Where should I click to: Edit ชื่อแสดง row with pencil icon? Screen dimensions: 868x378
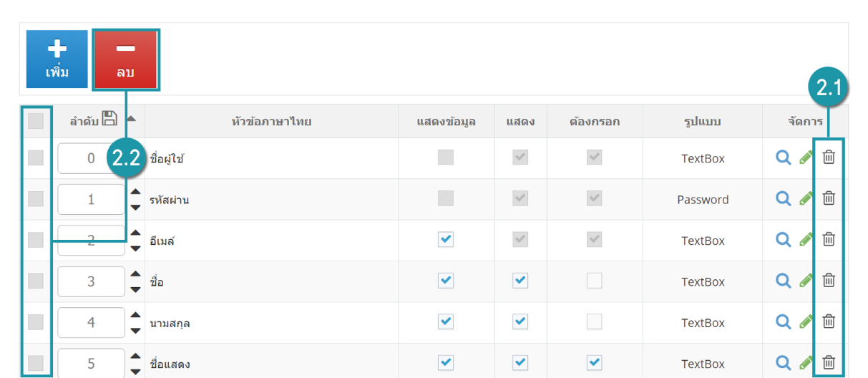(806, 362)
